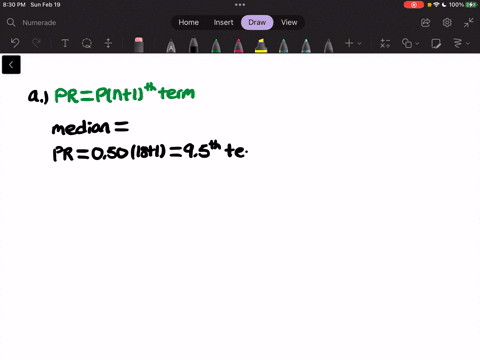Switch to the Insert tab
The height and width of the screenshot is (360, 480).
coord(223,22)
